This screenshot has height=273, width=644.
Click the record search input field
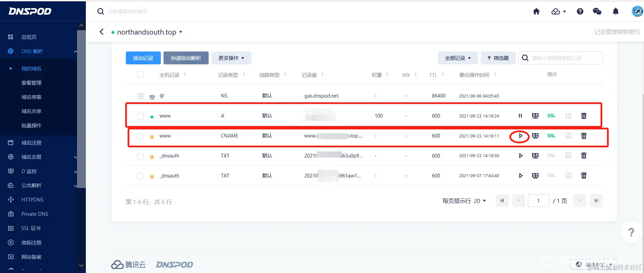561,58
